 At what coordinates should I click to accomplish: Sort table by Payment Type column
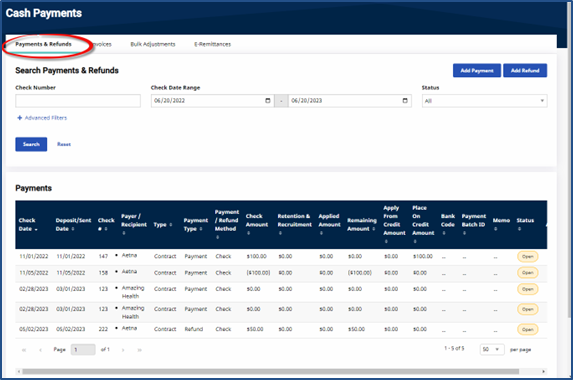click(x=196, y=224)
